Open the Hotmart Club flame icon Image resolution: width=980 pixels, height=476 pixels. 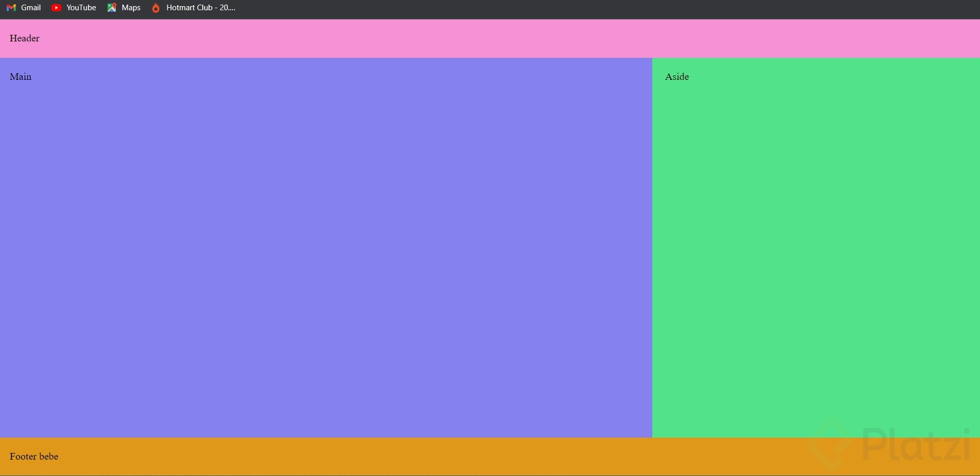click(156, 8)
